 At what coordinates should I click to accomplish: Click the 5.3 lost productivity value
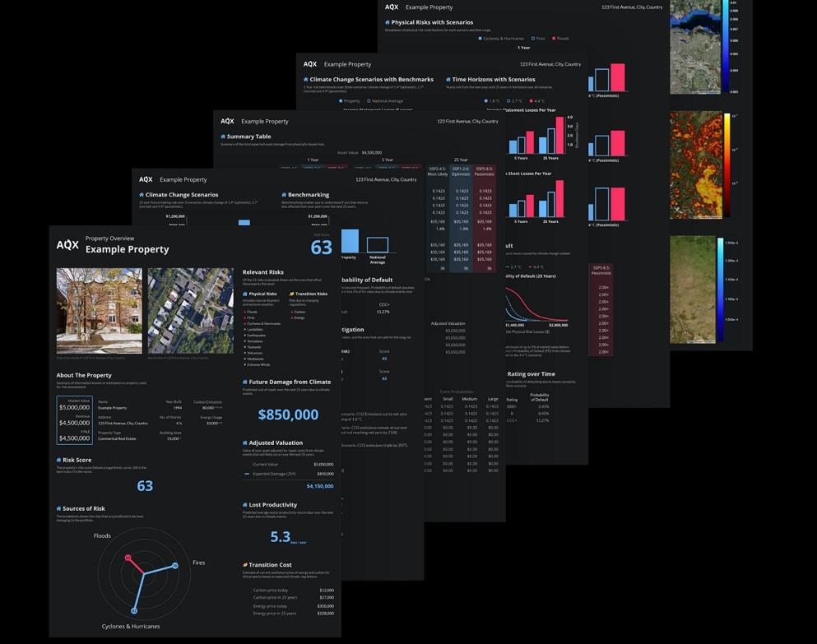coord(280,536)
